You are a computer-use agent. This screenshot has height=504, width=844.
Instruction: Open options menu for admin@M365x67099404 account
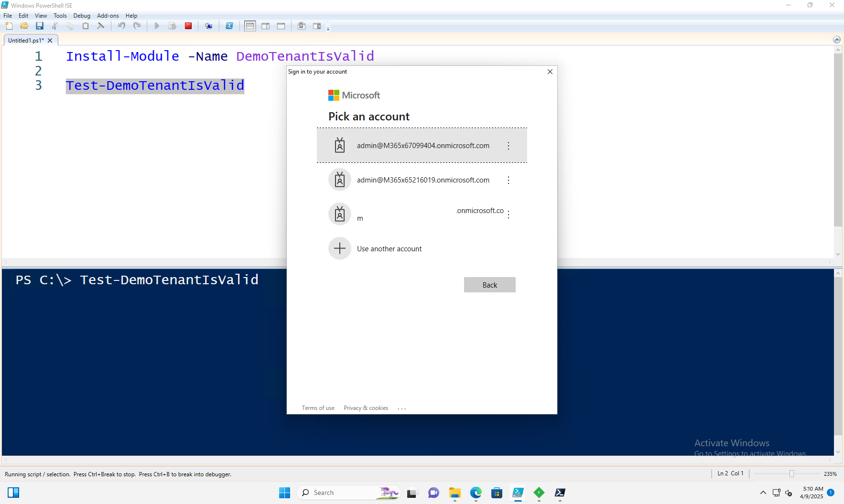(509, 146)
